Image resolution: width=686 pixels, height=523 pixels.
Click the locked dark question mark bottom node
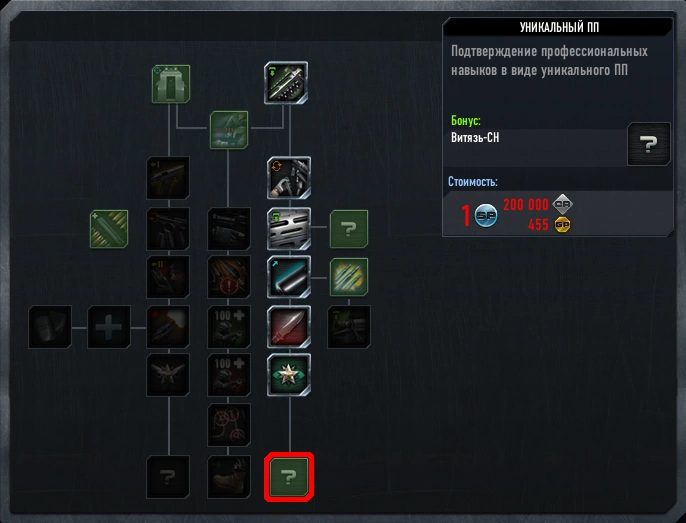point(168,477)
